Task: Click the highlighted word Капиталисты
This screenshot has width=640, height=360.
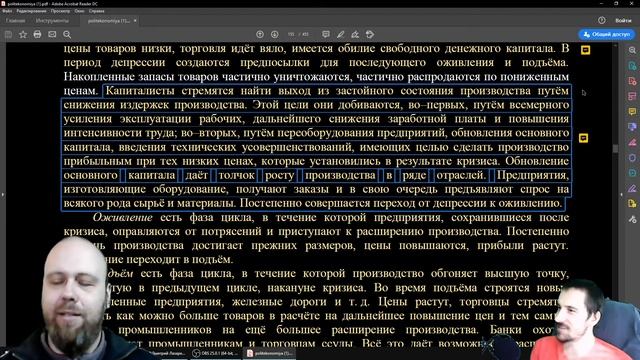Action: pos(140,91)
